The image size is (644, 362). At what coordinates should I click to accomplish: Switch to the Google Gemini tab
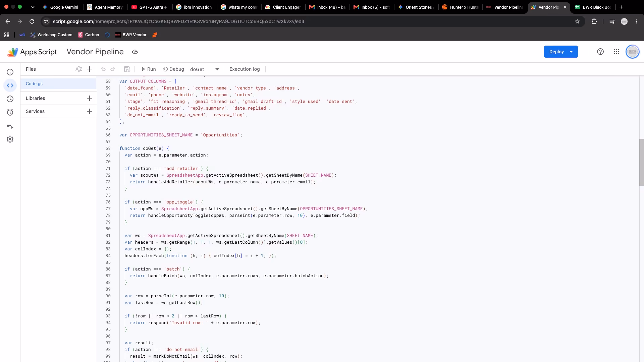pyautogui.click(x=60, y=7)
